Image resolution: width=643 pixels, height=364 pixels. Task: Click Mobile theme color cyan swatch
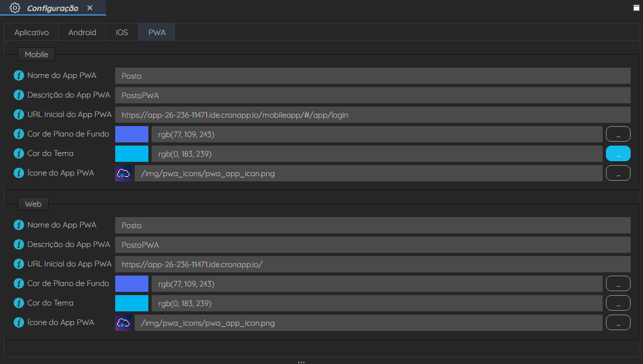(131, 154)
